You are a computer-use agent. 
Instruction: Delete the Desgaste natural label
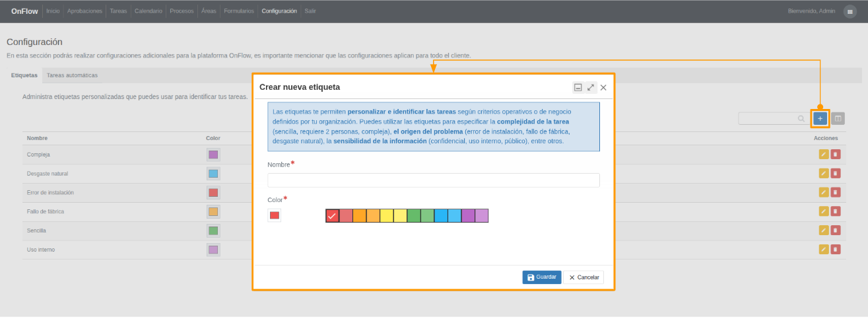pos(836,173)
